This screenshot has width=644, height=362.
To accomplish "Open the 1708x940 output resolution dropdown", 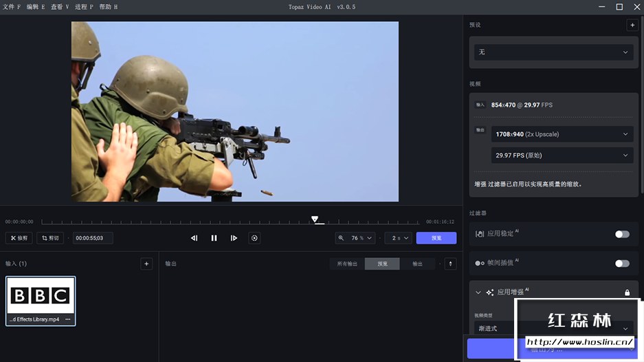I will pyautogui.click(x=562, y=134).
